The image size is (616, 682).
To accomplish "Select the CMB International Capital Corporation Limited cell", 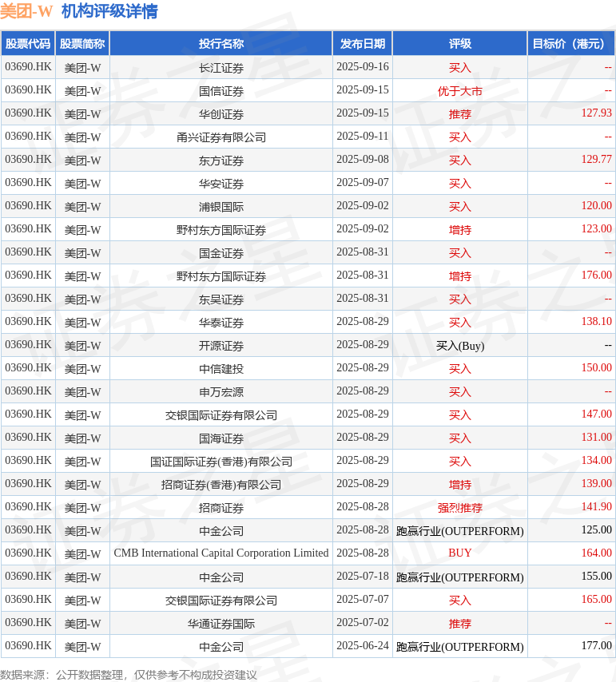I will (221, 553).
